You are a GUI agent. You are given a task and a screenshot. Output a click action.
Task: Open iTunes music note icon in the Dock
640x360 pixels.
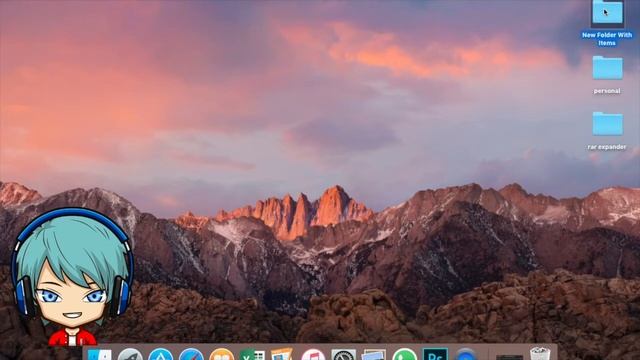point(313,354)
